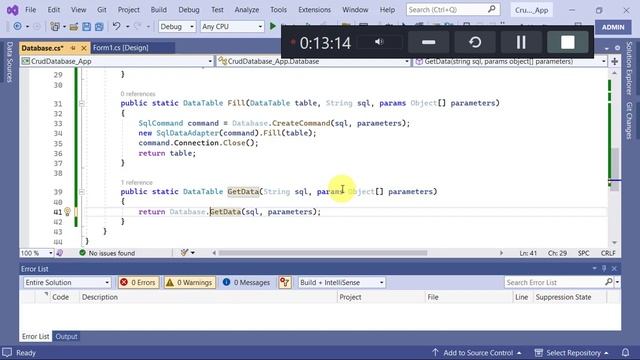Click Select Repository in status bar

(571, 353)
